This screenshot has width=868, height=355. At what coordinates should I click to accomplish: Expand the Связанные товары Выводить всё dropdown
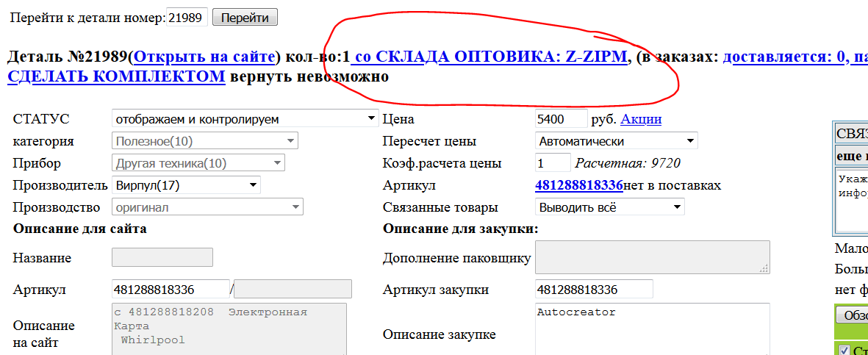[x=609, y=208]
